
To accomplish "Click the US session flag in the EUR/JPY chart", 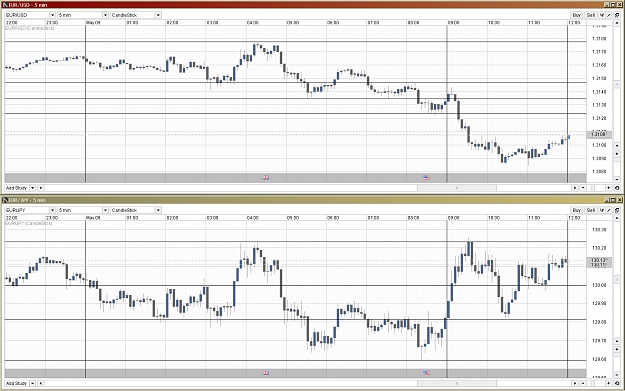I will [x=426, y=373].
